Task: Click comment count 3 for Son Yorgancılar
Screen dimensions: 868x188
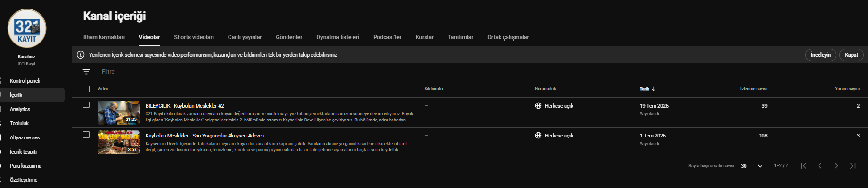Action: [x=858, y=136]
